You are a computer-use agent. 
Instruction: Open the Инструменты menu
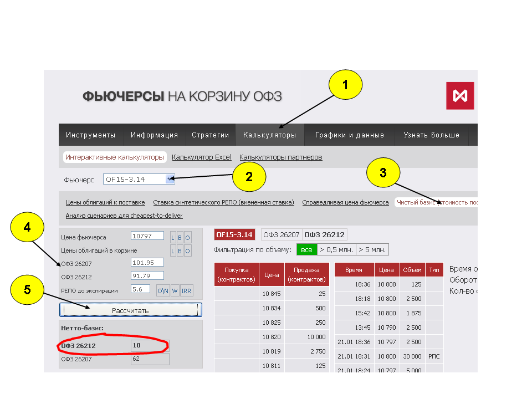pos(90,135)
